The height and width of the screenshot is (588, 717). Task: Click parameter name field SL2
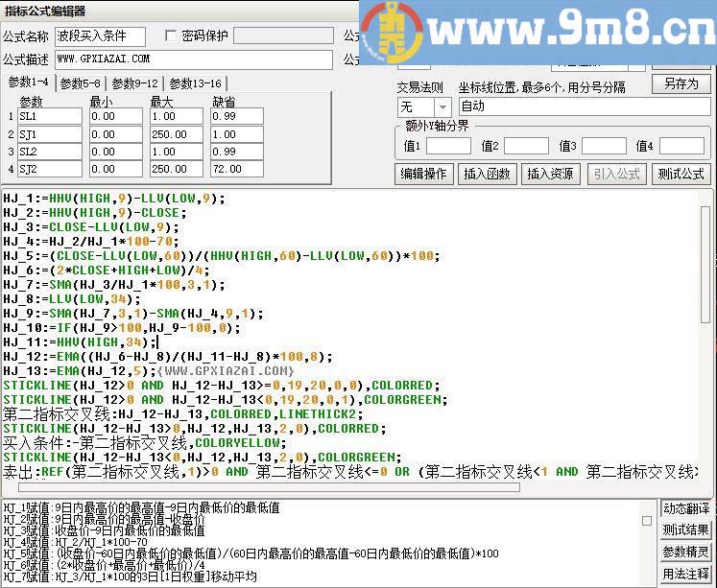pos(50,152)
